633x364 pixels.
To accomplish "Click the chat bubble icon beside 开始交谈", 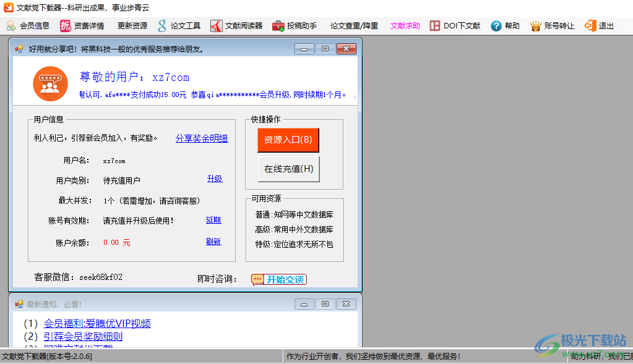I will coord(257,279).
